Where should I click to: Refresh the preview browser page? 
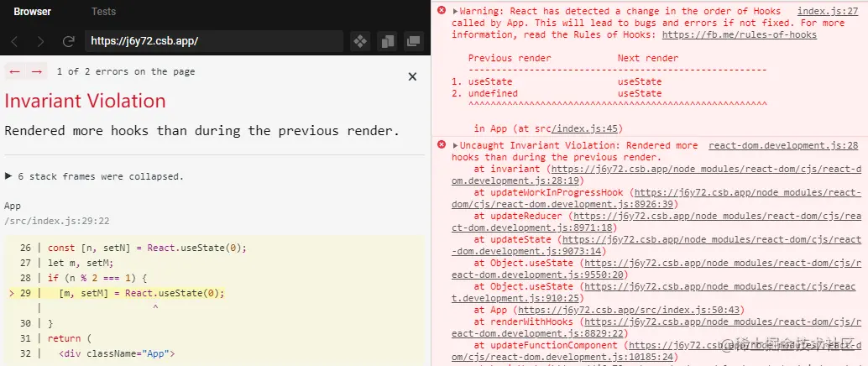(68, 41)
